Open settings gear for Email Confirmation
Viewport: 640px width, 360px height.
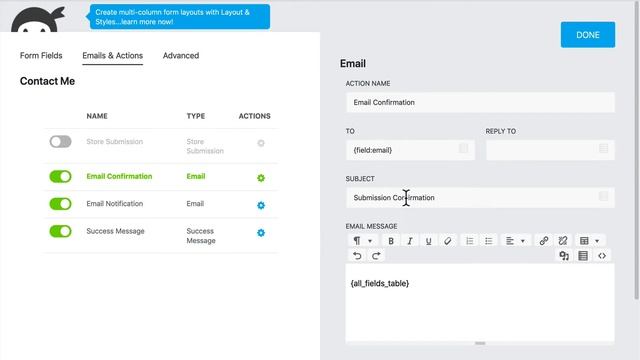point(261,178)
